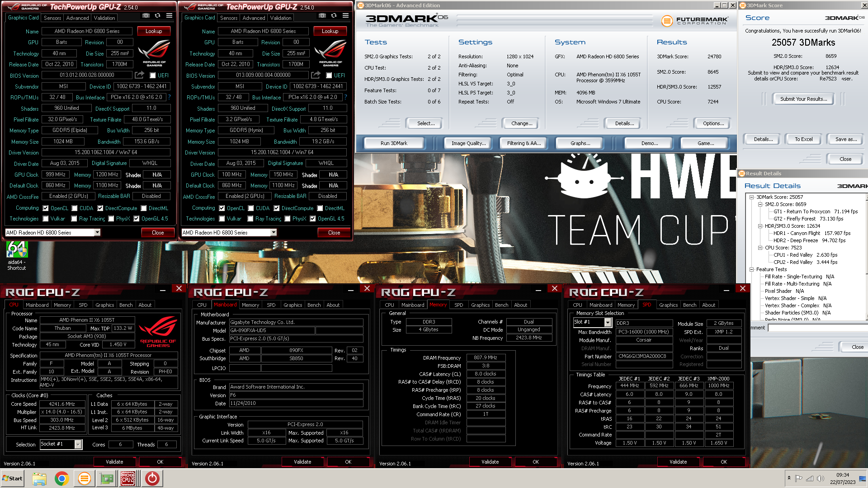The image size is (868, 488).
Task: Open network icon in system tray
Action: 810,479
